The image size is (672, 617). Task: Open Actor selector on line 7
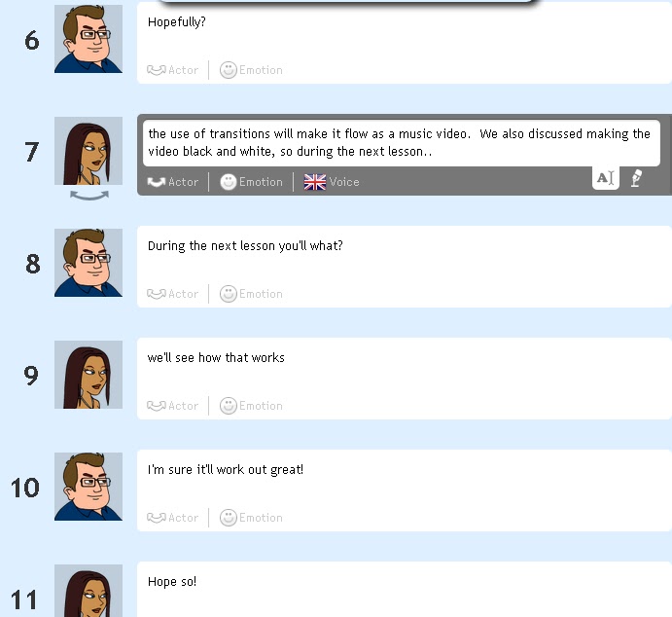173,182
